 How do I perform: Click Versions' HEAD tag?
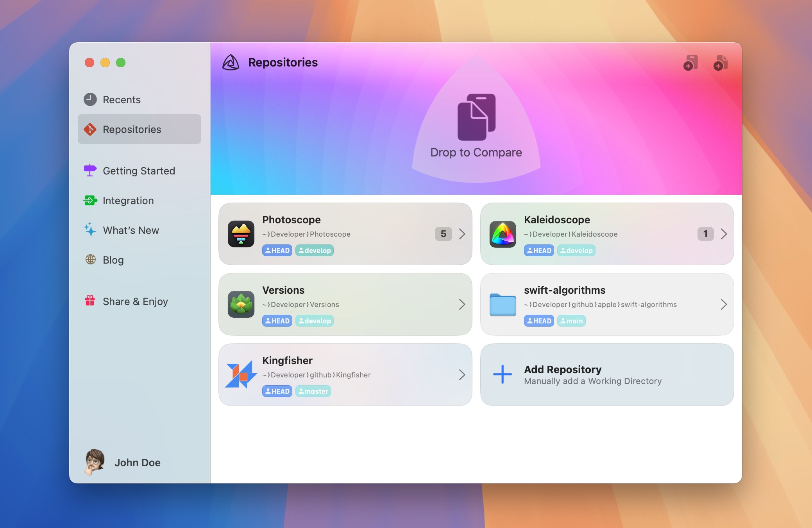click(x=277, y=321)
